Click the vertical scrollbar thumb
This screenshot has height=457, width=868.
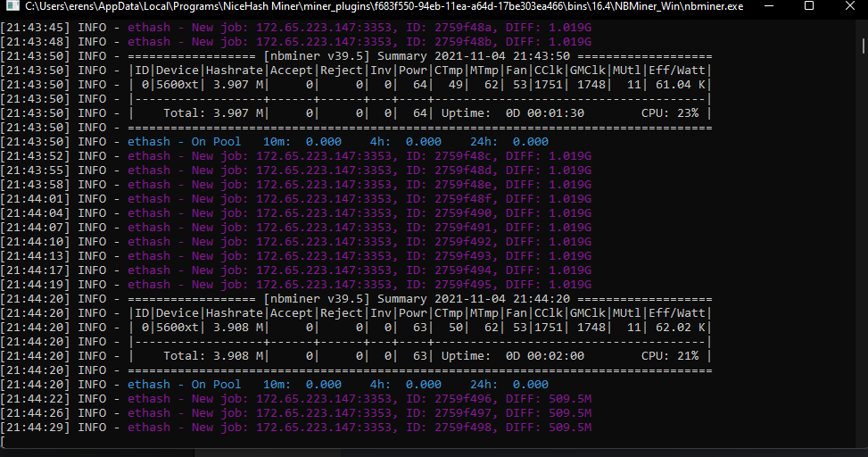point(863,46)
